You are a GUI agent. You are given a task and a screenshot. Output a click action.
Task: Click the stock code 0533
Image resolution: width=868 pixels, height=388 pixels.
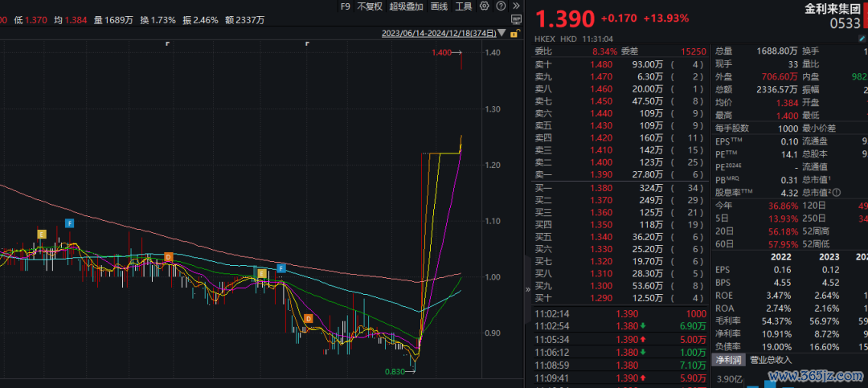click(845, 23)
